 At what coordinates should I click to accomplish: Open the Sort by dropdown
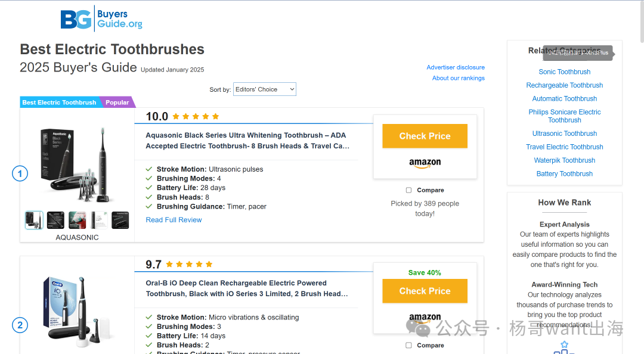tap(265, 89)
